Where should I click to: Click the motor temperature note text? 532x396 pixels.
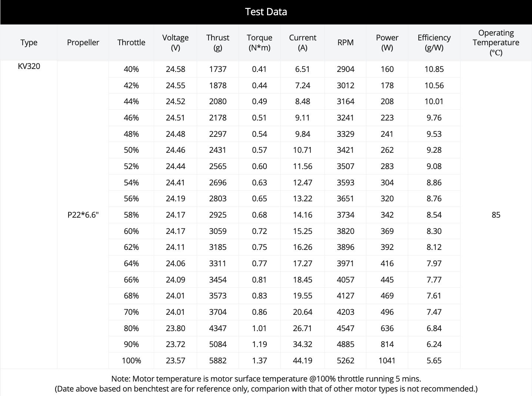266,379
